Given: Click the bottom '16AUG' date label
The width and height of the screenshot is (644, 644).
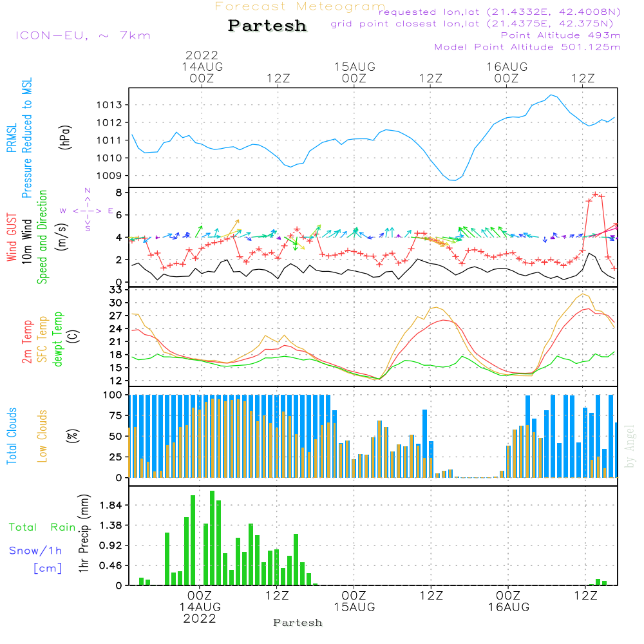Looking at the screenshot, I should 509,607.
